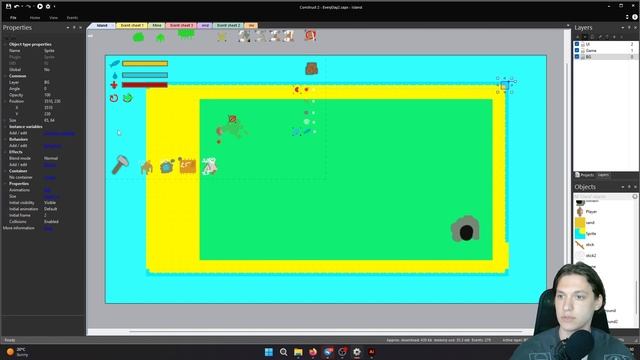Switch to the Layers panel tab

pos(603,175)
